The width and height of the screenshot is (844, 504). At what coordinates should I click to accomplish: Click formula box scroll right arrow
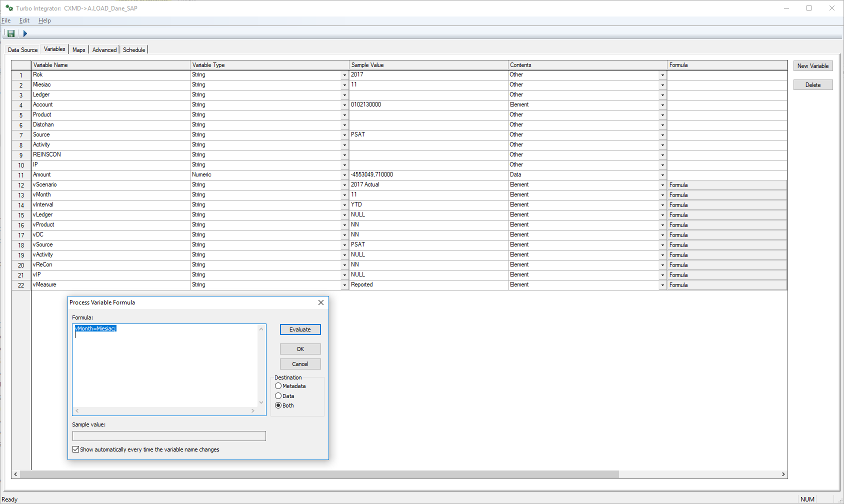click(x=253, y=411)
